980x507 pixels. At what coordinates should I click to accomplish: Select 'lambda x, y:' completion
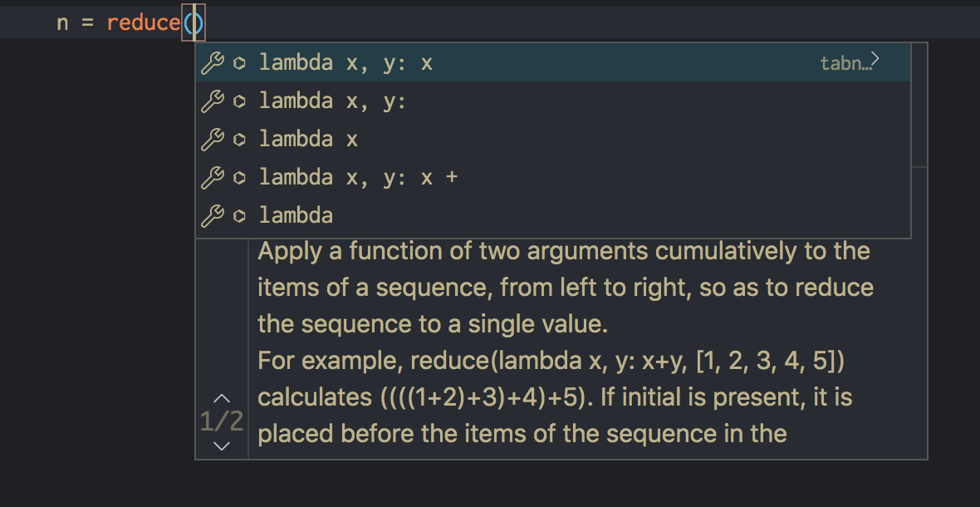[x=553, y=101]
